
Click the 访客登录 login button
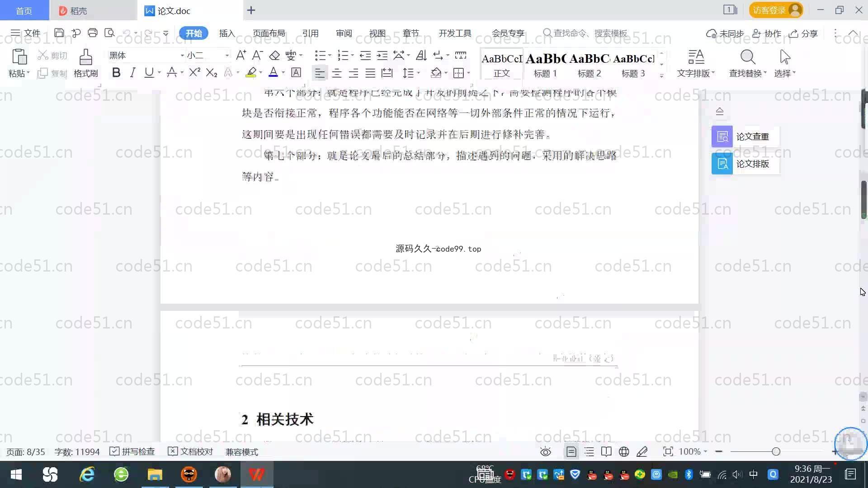[776, 10]
